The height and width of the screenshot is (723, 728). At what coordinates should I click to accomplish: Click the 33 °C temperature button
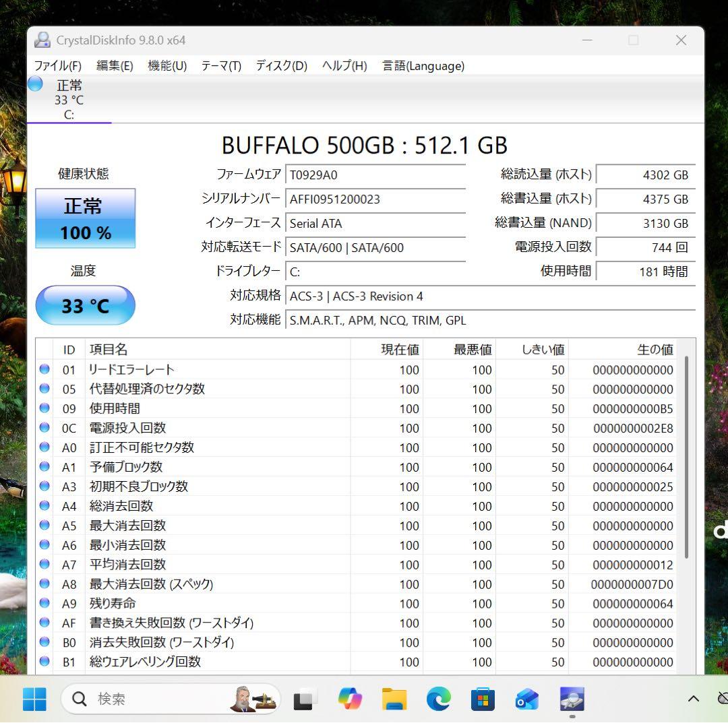[x=86, y=305]
